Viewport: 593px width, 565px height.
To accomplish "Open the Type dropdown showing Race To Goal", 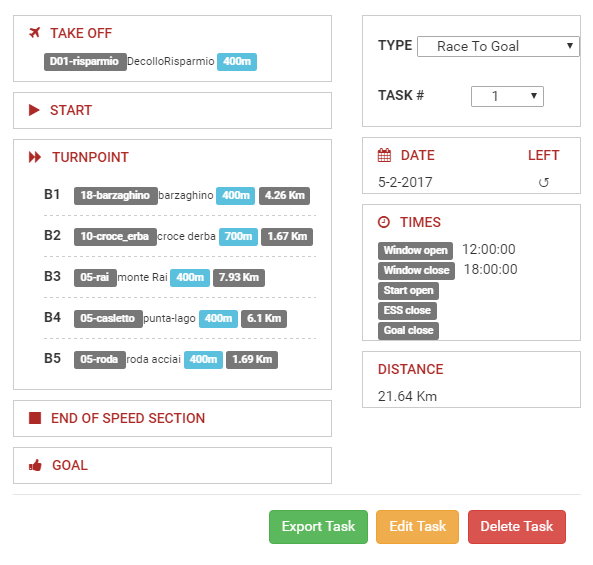I will click(498, 47).
